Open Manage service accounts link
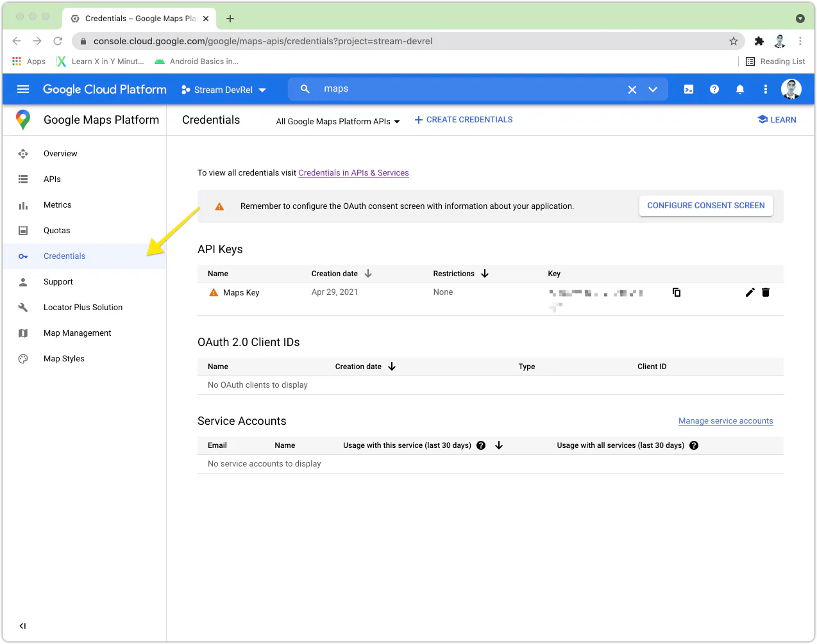This screenshot has height=644, width=817. (726, 421)
